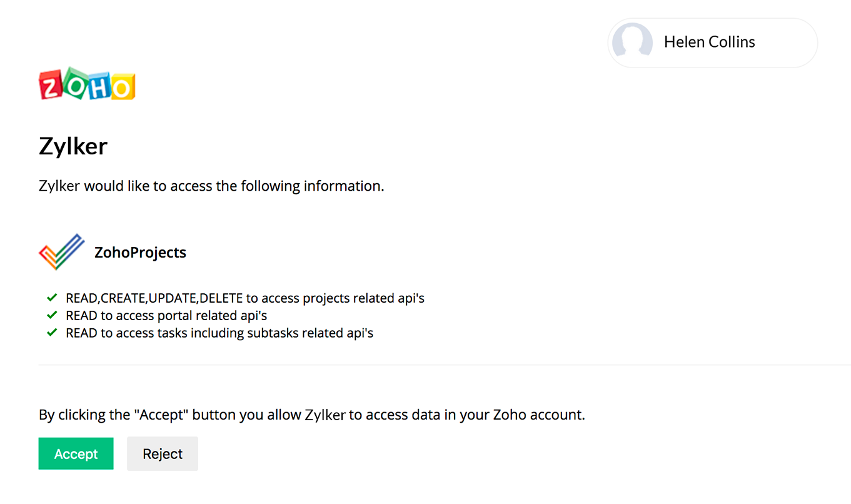851x504 pixels.
Task: Click the 'By clicking the Accept button' notice
Action: click(311, 415)
